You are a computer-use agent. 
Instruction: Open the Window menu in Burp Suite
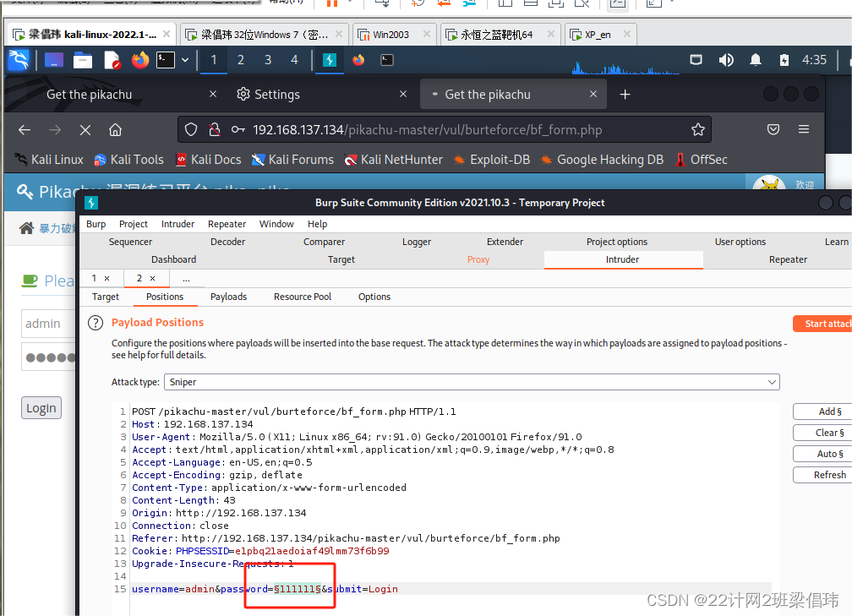tap(276, 224)
